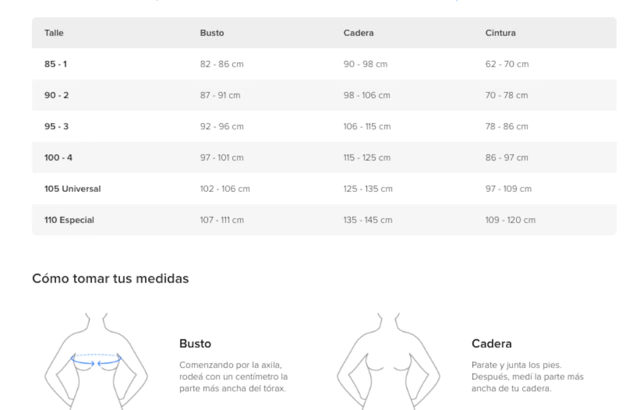Click the Busto instructions heading

pos(195,343)
